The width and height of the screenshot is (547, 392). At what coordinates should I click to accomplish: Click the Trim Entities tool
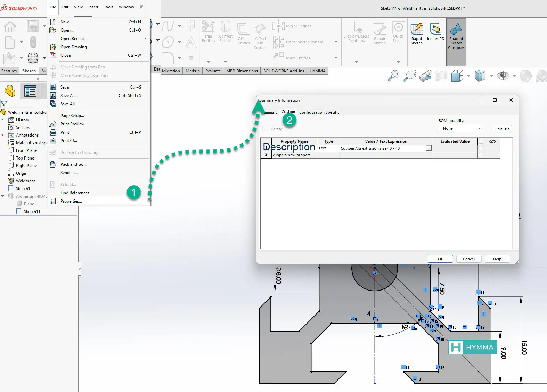tap(208, 32)
